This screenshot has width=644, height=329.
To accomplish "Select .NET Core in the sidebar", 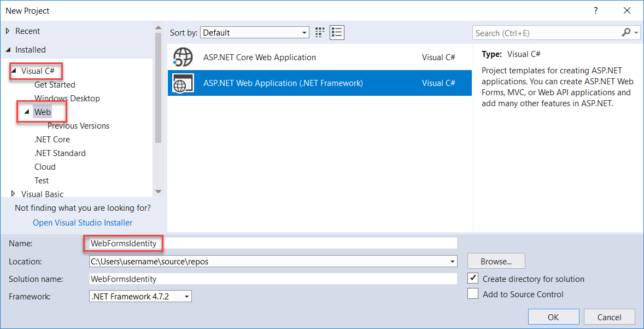I will (52, 139).
